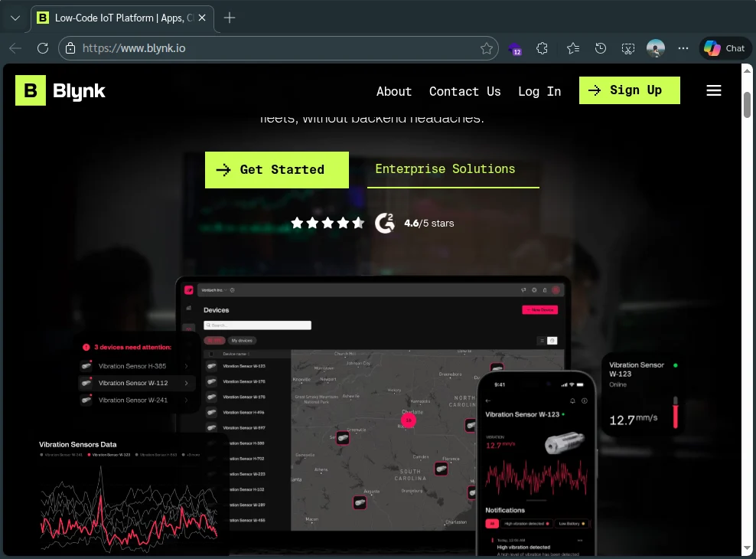Open browser Settings and more menu

(683, 48)
